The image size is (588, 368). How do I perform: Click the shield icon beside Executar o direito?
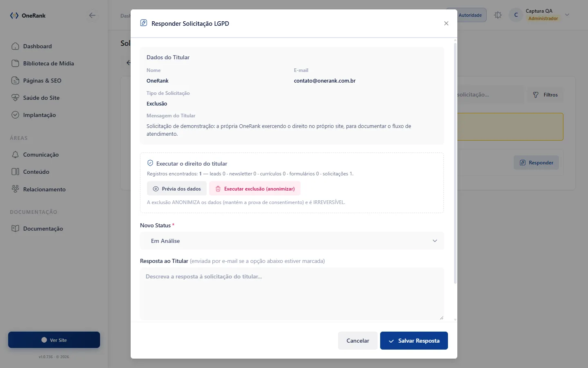coord(150,163)
